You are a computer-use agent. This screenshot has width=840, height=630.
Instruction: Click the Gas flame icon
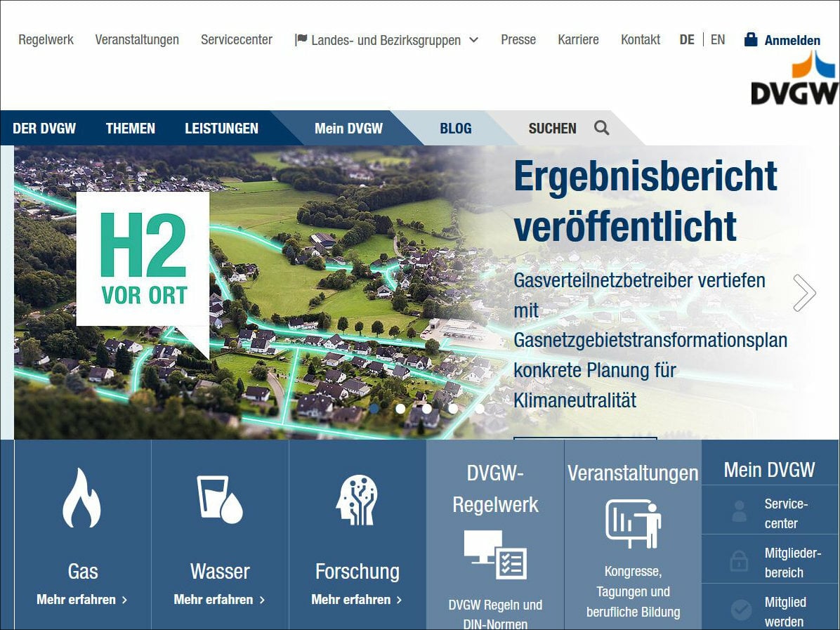[x=82, y=498]
